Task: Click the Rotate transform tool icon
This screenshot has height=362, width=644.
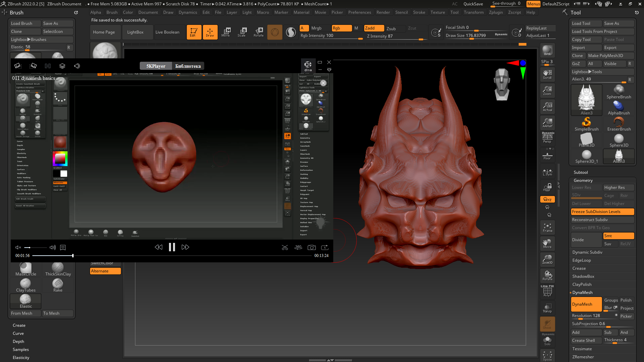Action: [258, 32]
